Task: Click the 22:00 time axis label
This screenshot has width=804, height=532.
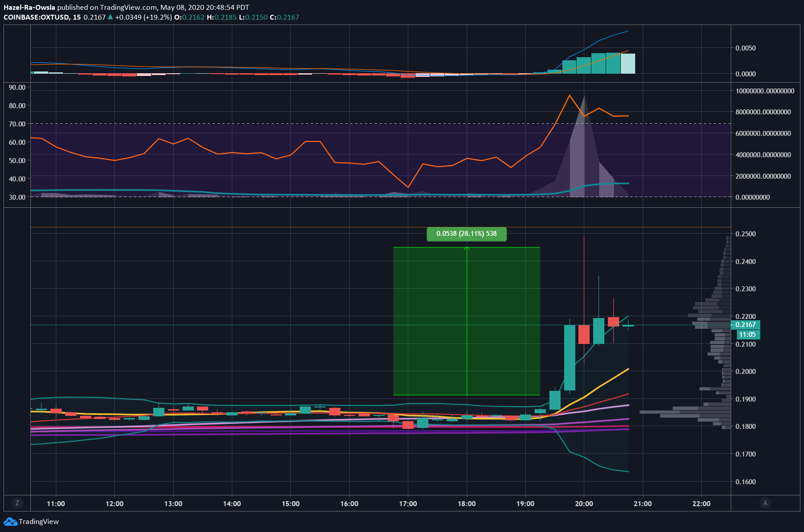Action: tap(701, 503)
